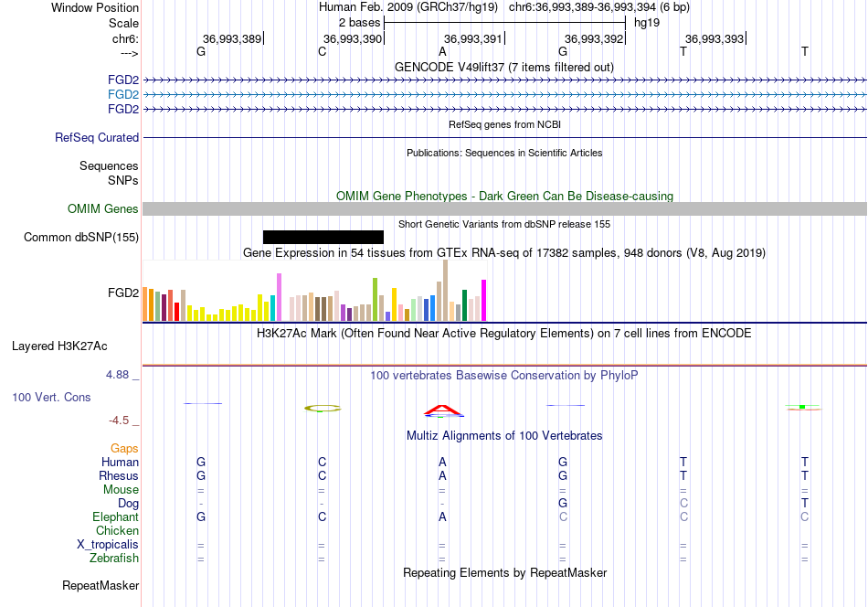The height and width of the screenshot is (607, 868).
Task: Click the Zebrafish species row label
Action: (114, 558)
